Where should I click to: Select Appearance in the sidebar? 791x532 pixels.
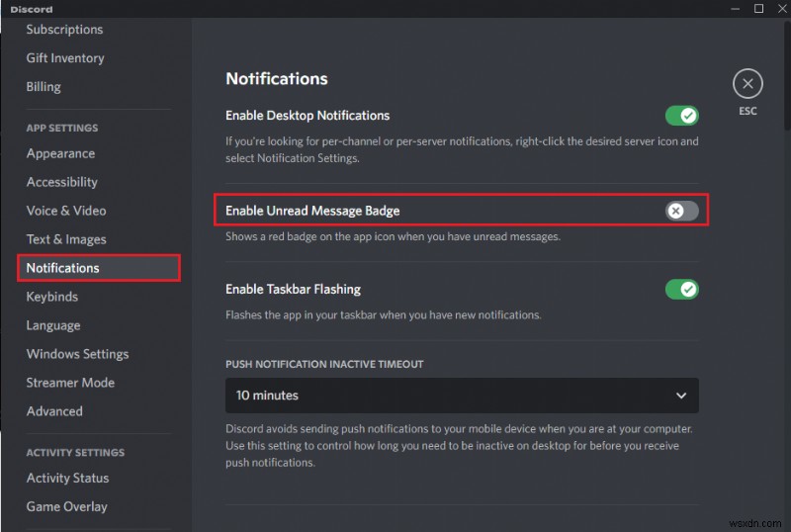[60, 153]
